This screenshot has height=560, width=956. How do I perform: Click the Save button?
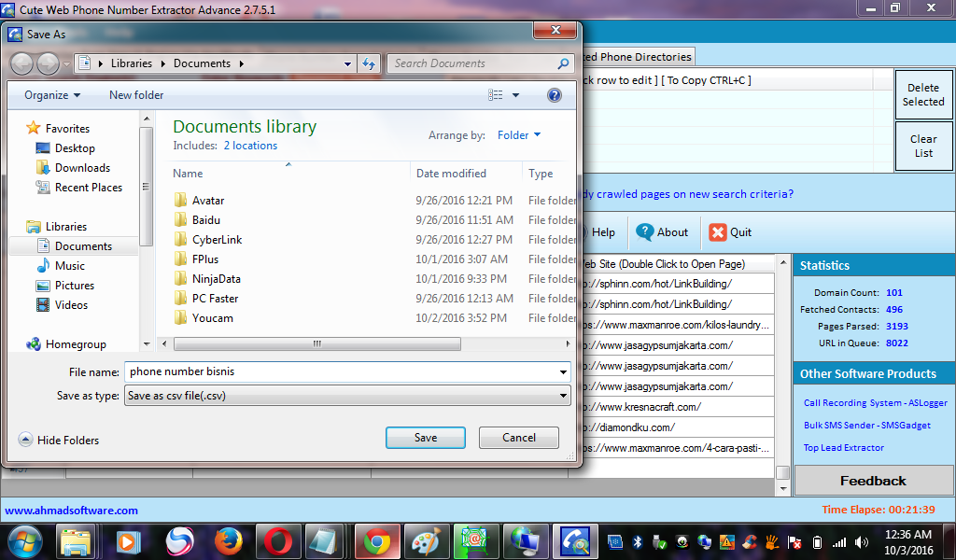[426, 438]
